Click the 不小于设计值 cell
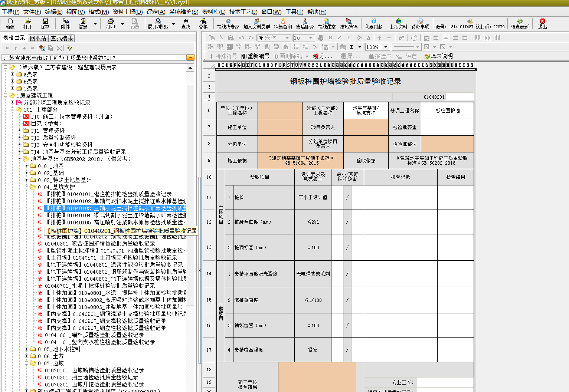The image size is (569, 392). tap(313, 197)
